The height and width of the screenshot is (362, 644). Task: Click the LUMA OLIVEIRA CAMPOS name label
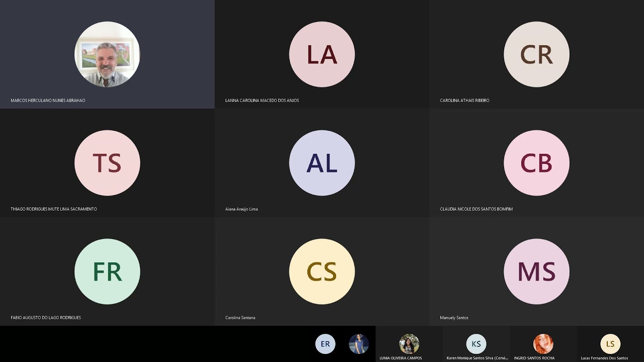pyautogui.click(x=400, y=358)
